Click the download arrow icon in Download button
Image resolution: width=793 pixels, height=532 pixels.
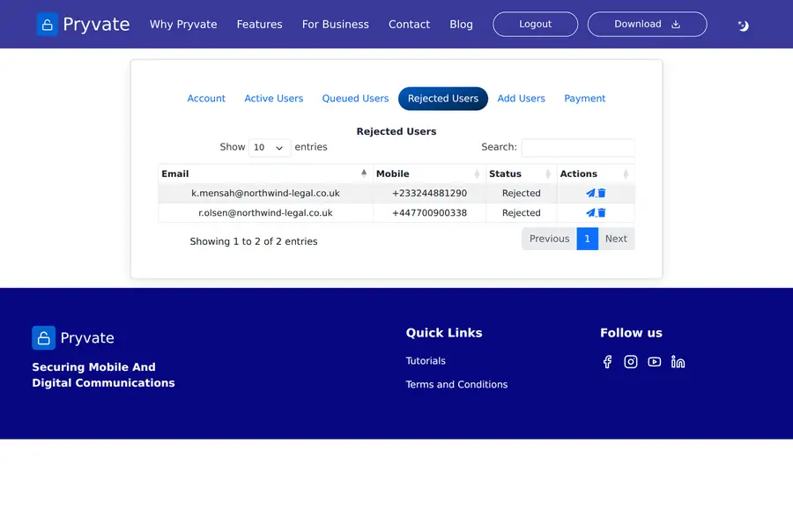676,25
